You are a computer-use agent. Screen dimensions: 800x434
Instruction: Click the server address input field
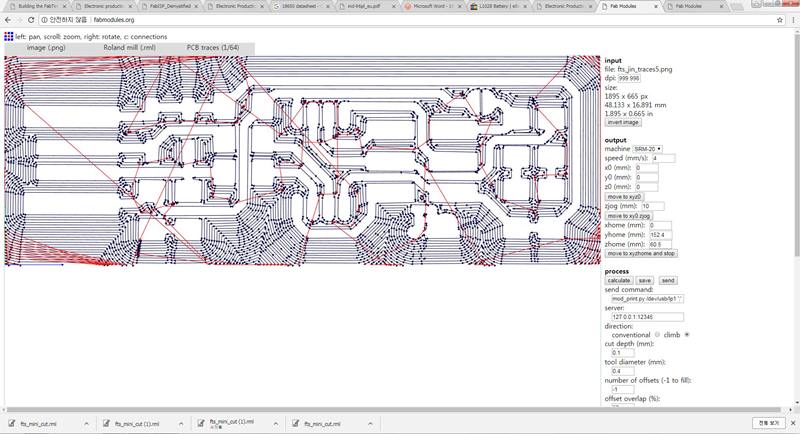[647, 317]
